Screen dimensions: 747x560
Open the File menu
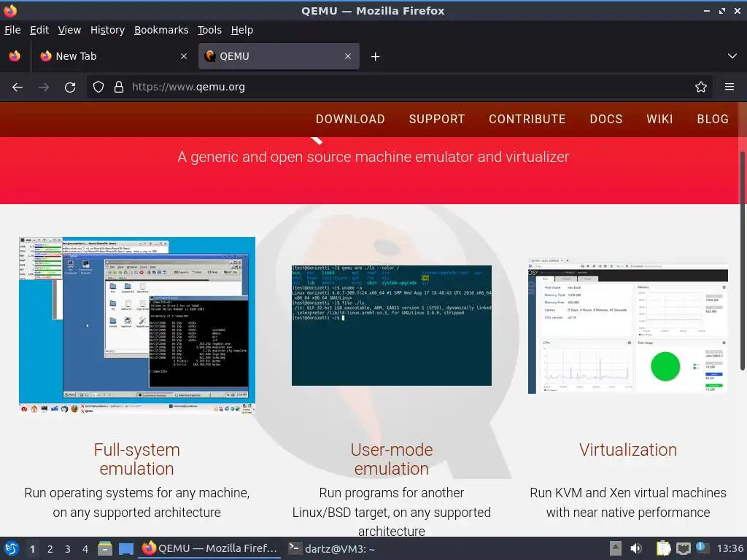[x=12, y=30]
